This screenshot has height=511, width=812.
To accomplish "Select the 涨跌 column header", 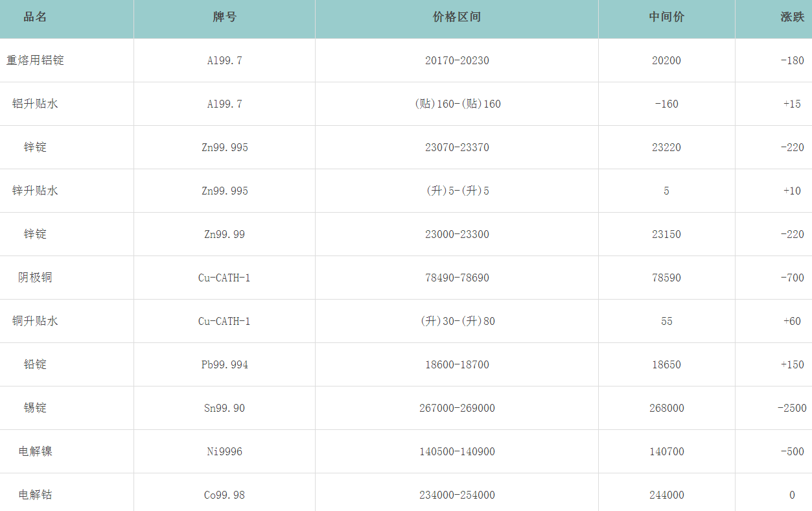I will pyautogui.click(x=792, y=18).
